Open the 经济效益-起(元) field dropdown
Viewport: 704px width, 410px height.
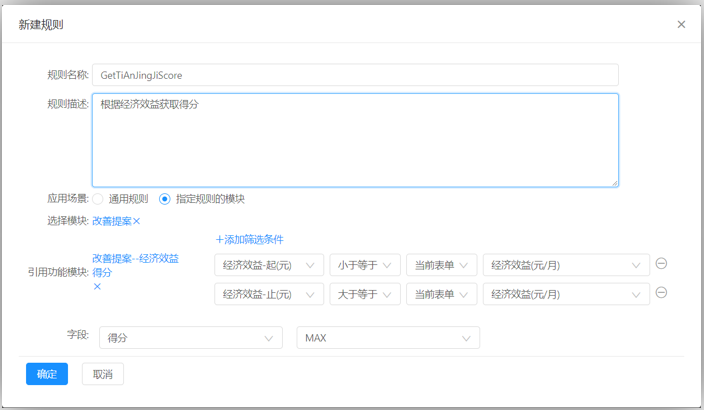tap(269, 265)
